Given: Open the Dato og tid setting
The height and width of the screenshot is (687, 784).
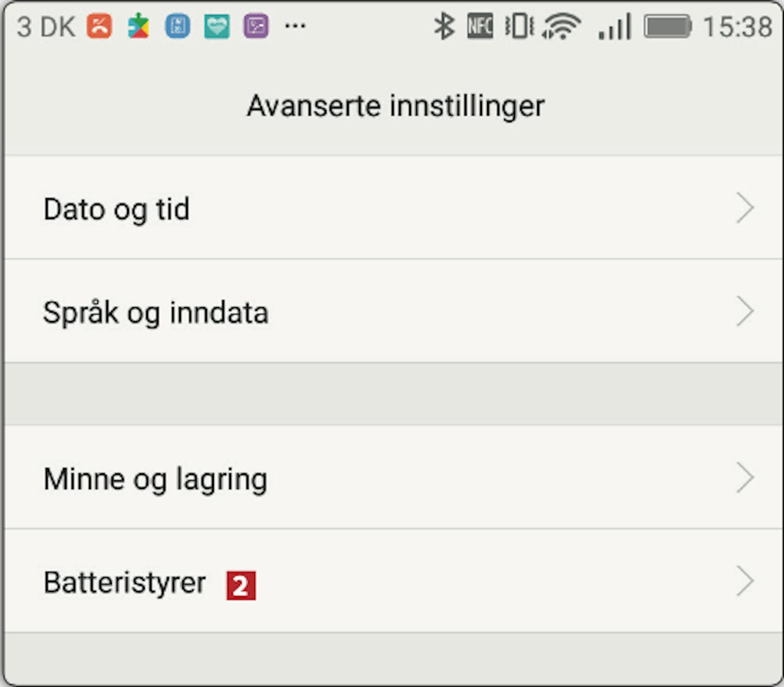Looking at the screenshot, I should (x=392, y=207).
